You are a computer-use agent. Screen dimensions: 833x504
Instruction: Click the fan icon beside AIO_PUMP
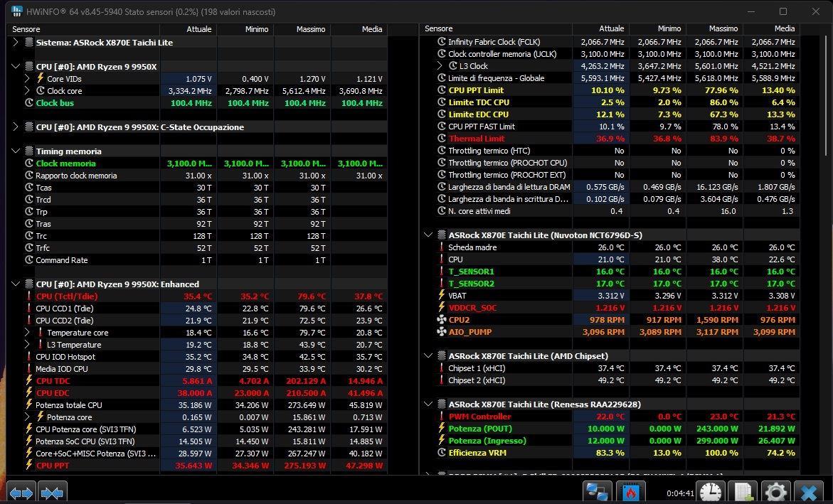coord(442,332)
